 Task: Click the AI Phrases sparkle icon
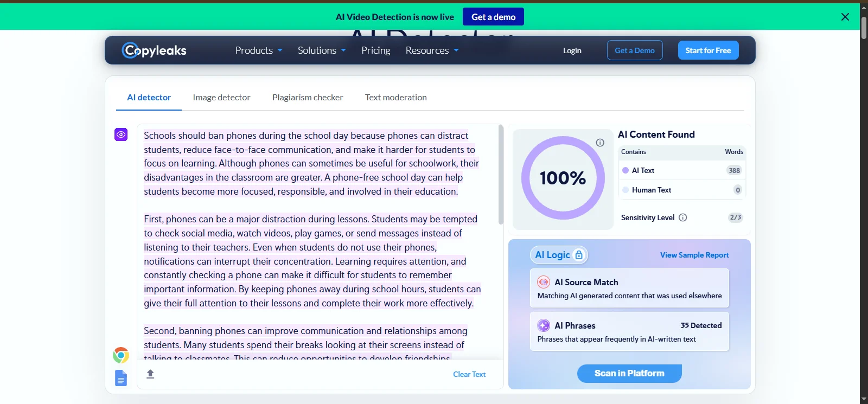tap(544, 325)
